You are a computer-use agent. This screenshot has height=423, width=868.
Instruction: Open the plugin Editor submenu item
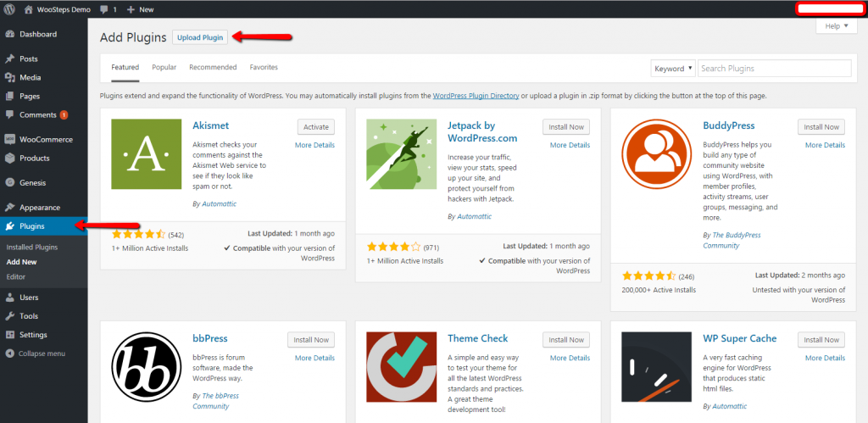click(16, 277)
